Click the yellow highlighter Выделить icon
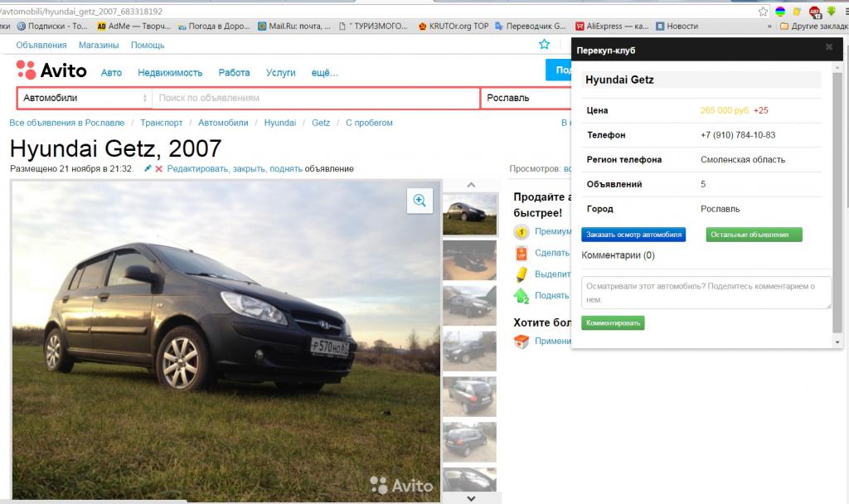This screenshot has height=504, width=849. [x=521, y=274]
